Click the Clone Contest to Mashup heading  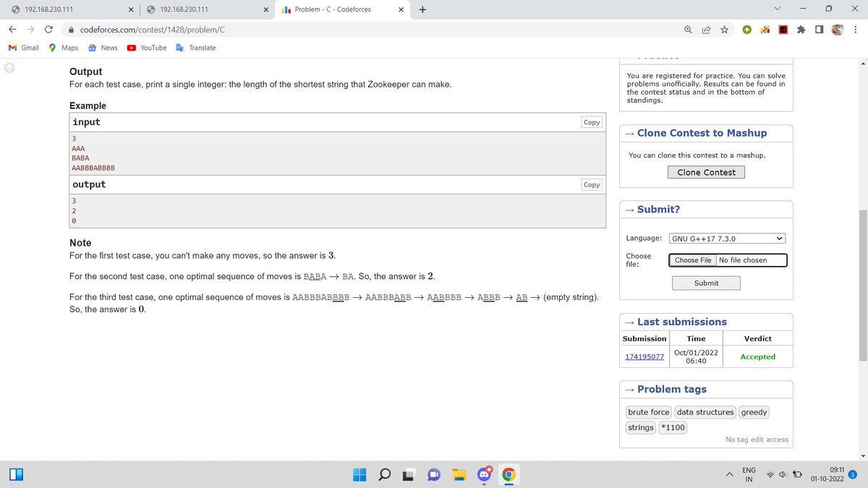pos(702,133)
